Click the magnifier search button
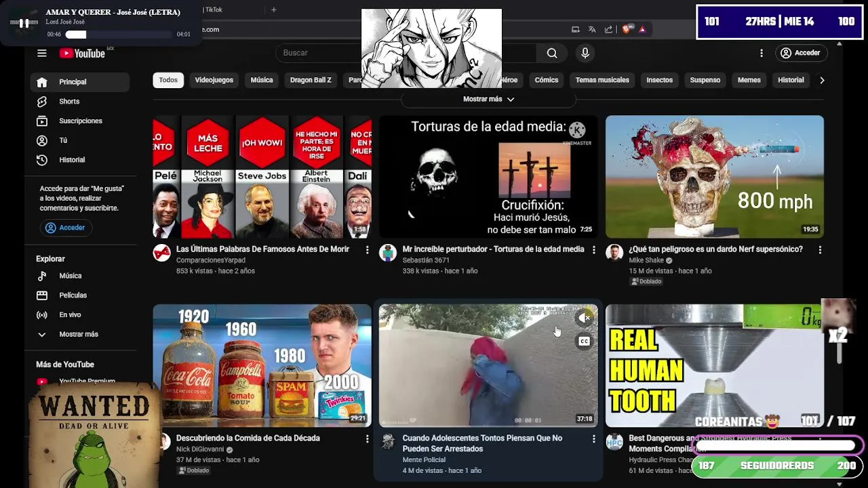 click(552, 53)
